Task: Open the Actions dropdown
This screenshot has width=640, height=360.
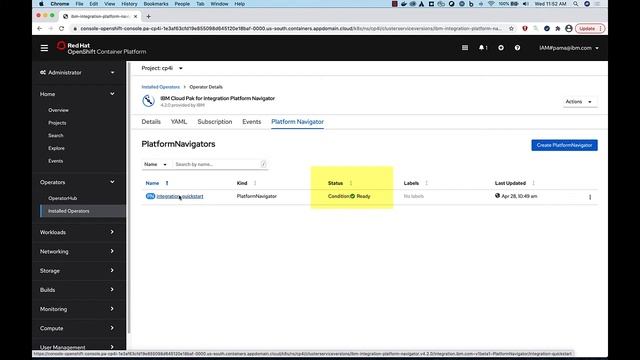Action: [x=579, y=102]
